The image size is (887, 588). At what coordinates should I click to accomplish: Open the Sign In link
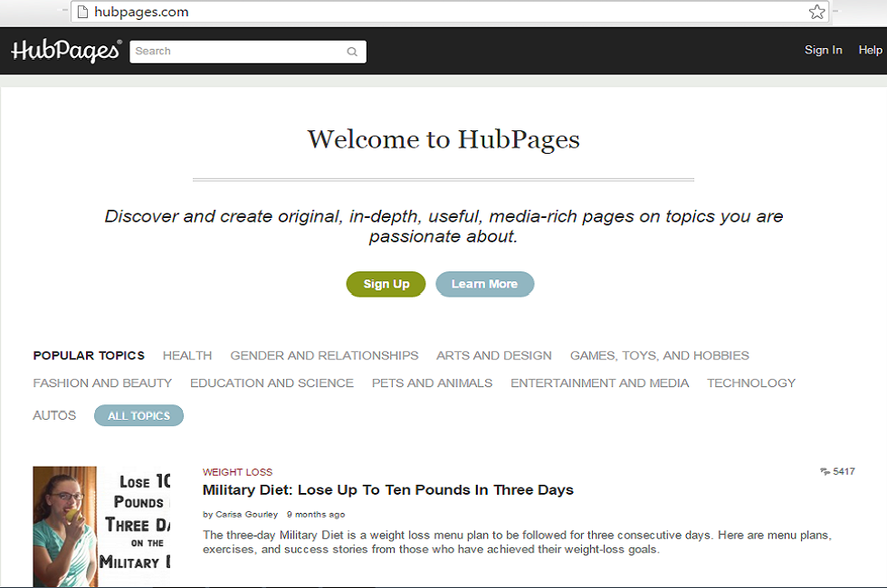(823, 51)
